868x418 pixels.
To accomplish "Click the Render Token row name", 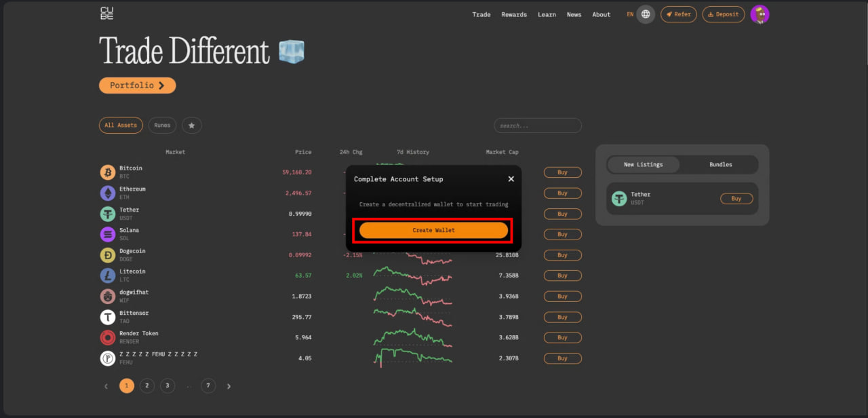I will click(139, 333).
